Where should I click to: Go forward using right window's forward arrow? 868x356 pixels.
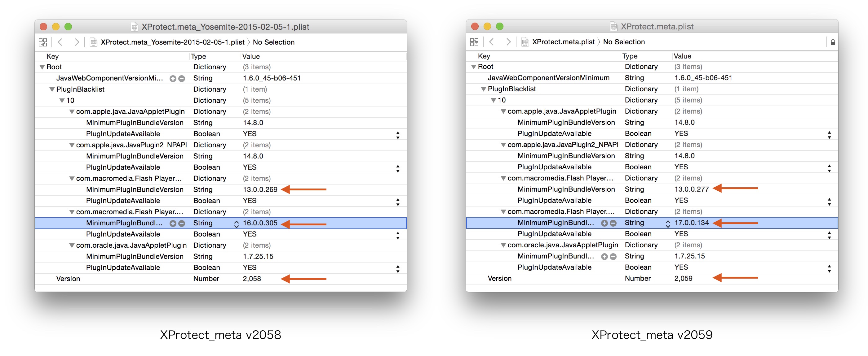[508, 42]
